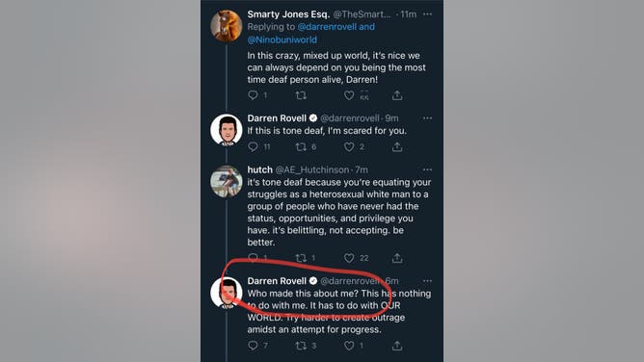The height and width of the screenshot is (362, 644).
Task: Open more options on hutch's tweet
Action: pos(427,169)
